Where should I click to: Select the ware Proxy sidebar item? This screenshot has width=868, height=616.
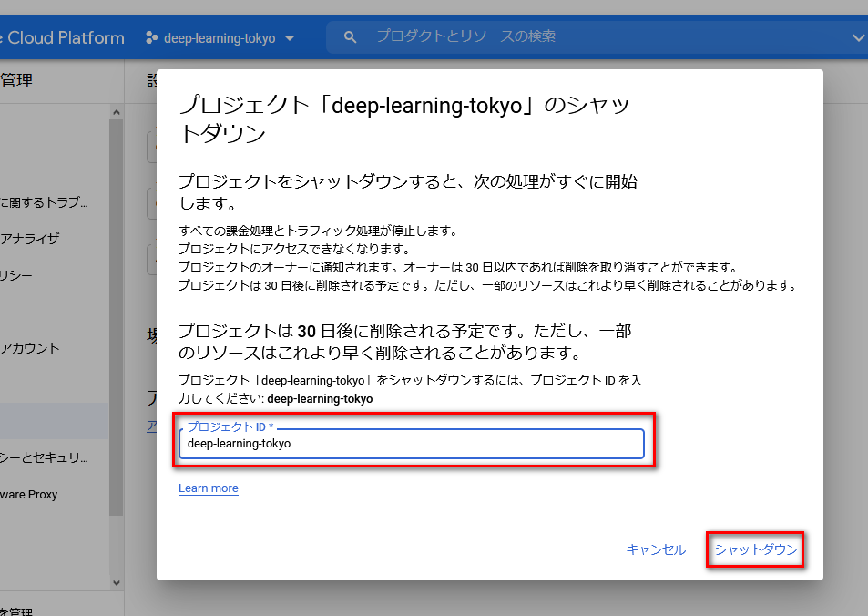[29, 494]
